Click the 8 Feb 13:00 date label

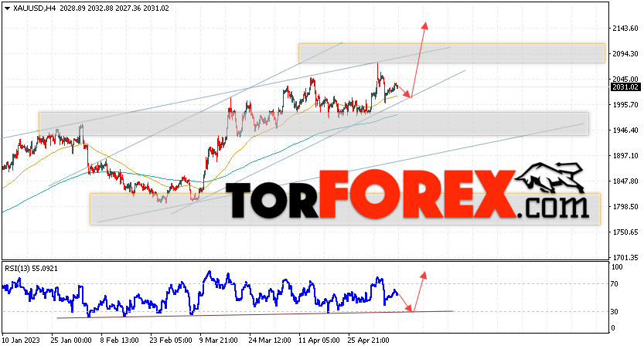click(x=120, y=341)
